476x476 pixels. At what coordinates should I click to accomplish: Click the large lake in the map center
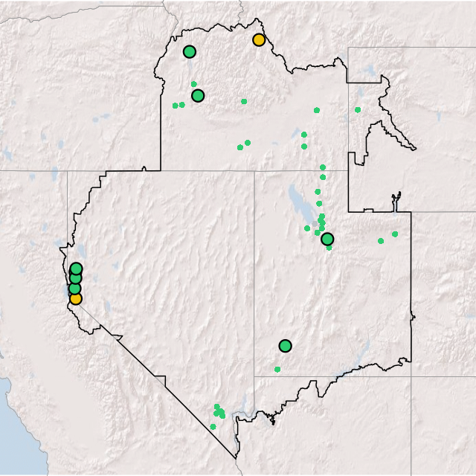click(296, 201)
